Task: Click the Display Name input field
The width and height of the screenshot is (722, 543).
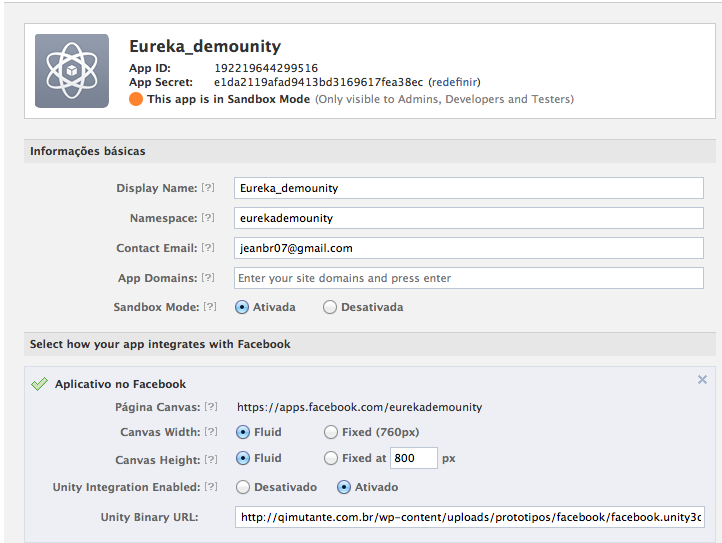Action: click(x=469, y=188)
